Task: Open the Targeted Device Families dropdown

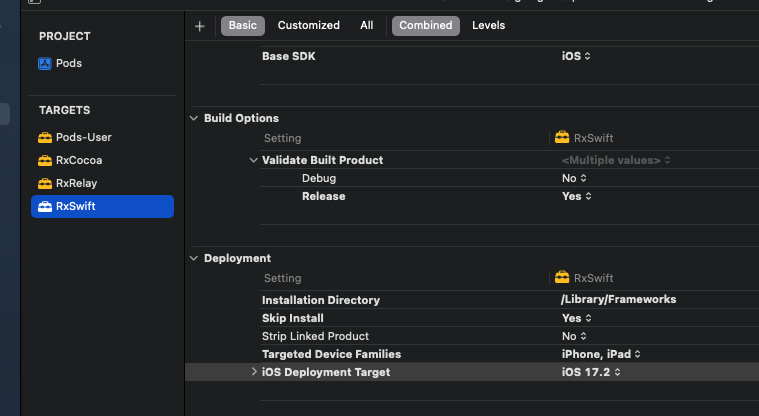Action: tap(601, 354)
